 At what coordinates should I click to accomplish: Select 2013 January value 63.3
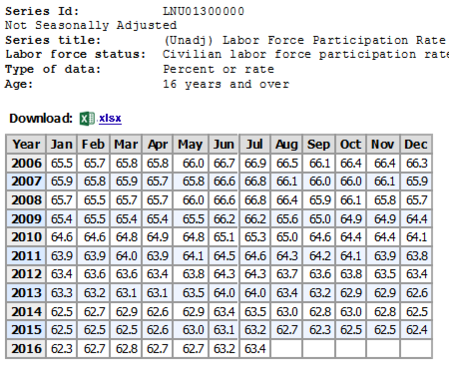click(62, 293)
